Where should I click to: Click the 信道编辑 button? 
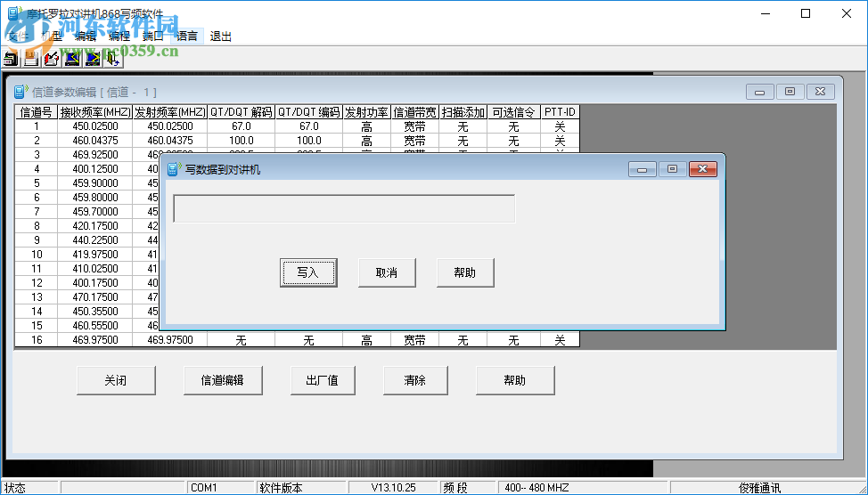coord(223,380)
